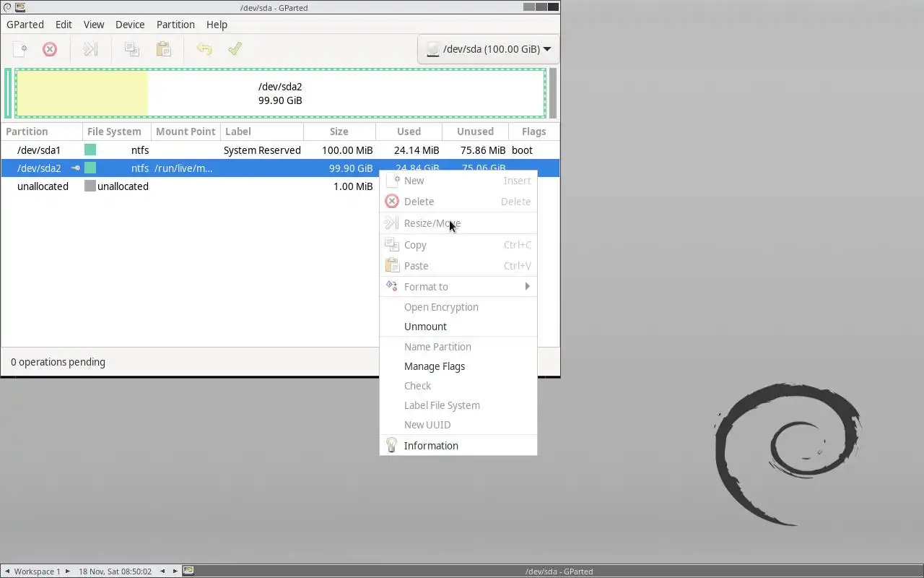Switch to the previous workspace with the arrow left of Workspace 1

(7, 571)
